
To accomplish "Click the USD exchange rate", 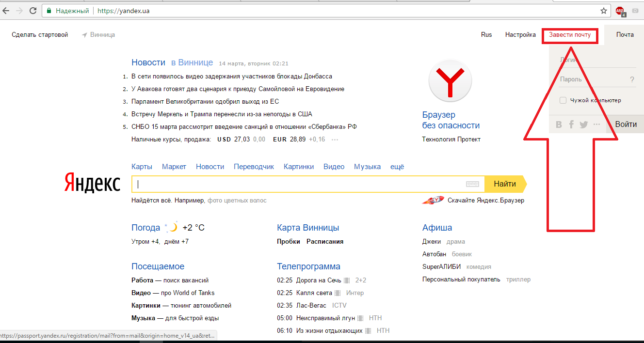I will (x=241, y=140).
